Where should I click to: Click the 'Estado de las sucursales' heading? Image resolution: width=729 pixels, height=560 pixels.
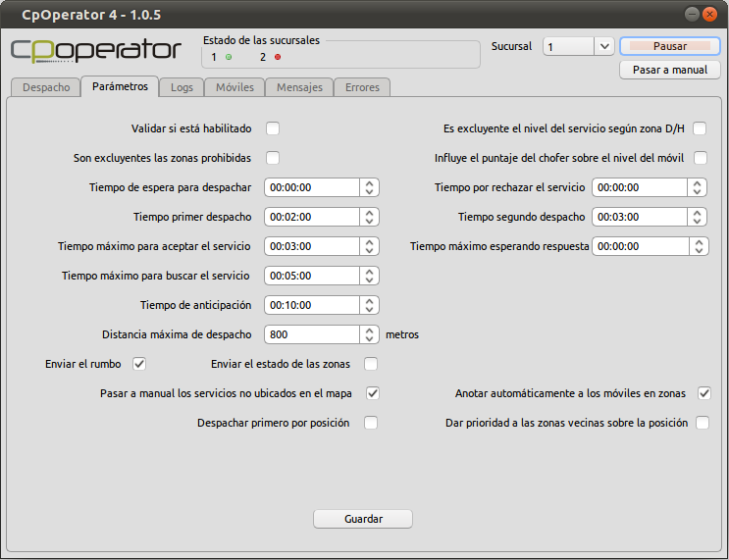(x=261, y=40)
